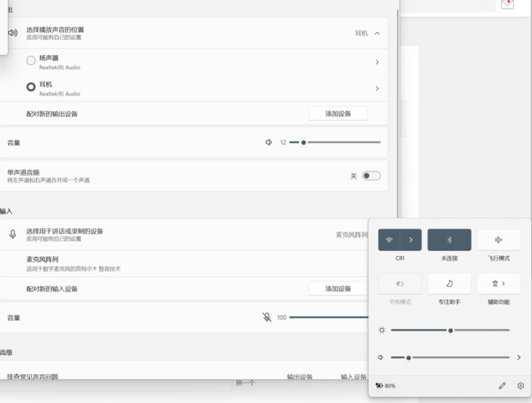Screen dimensions: 532x403
Task: Collapse the output device list chevron
Action: pyautogui.click(x=377, y=33)
